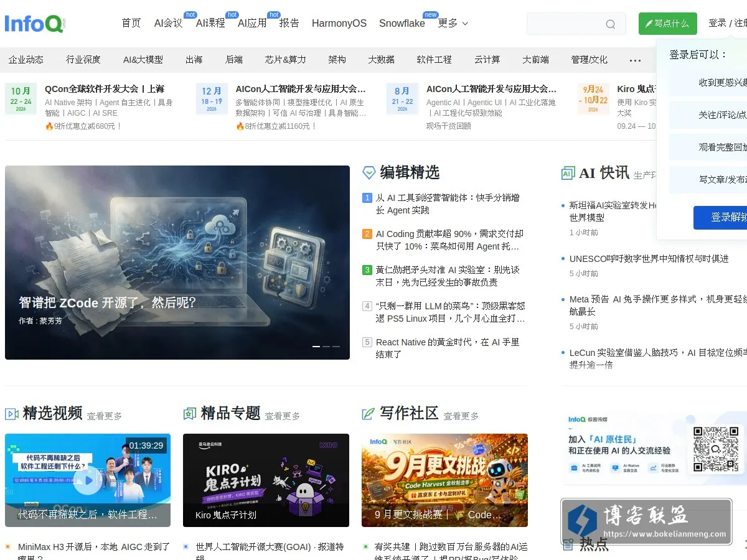Open news Meta 预告 AI 免手操作更多样式
The width and height of the screenshot is (747, 560).
click(x=658, y=306)
